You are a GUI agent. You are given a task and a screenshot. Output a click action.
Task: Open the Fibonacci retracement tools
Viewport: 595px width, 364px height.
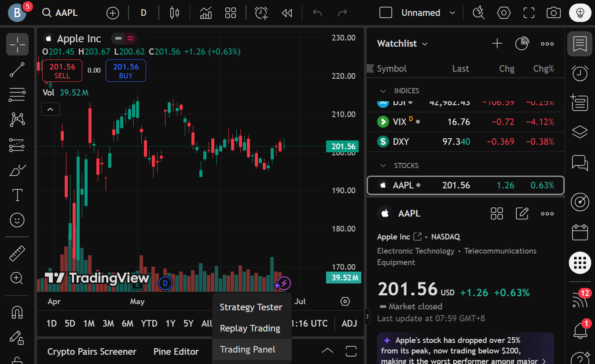tap(18, 95)
